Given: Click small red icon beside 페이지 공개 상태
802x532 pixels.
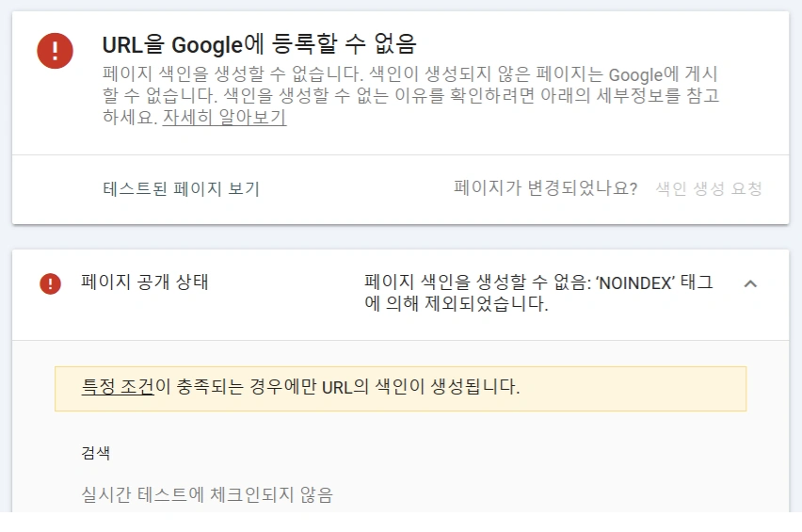Looking at the screenshot, I should tap(50, 283).
